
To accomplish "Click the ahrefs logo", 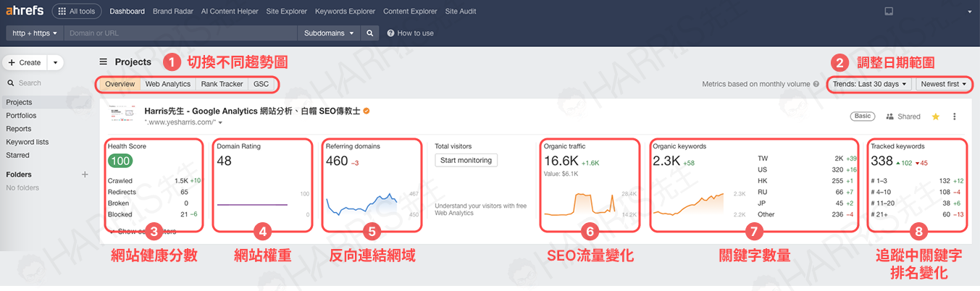I will click(x=25, y=11).
